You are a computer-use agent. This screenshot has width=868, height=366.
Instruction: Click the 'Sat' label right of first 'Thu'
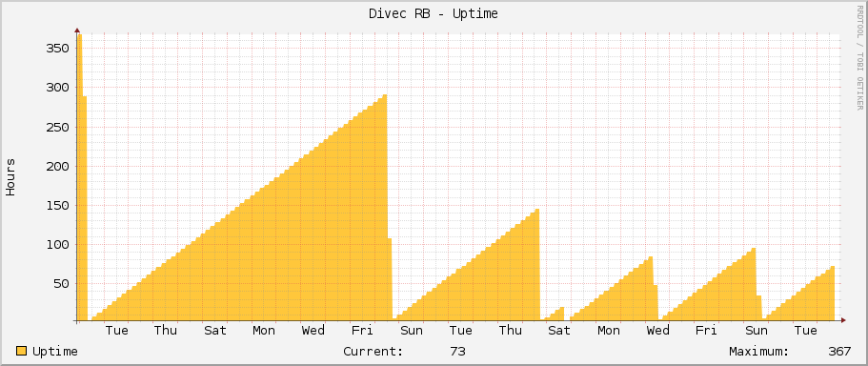214,331
